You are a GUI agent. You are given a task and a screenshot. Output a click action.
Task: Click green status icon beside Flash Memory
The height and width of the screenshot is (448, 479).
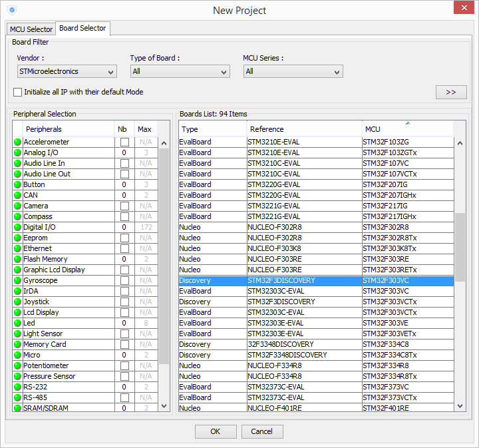click(x=18, y=260)
